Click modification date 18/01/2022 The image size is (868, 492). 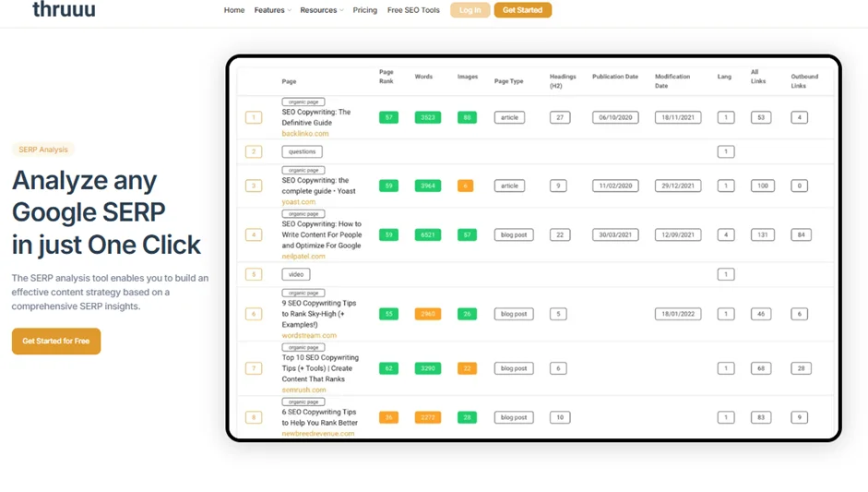pos(678,314)
